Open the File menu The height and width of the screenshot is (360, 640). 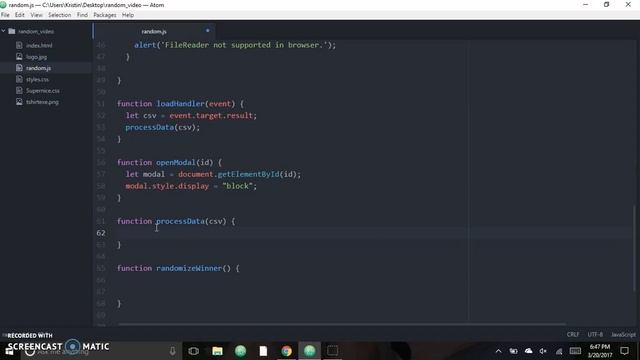point(5,15)
